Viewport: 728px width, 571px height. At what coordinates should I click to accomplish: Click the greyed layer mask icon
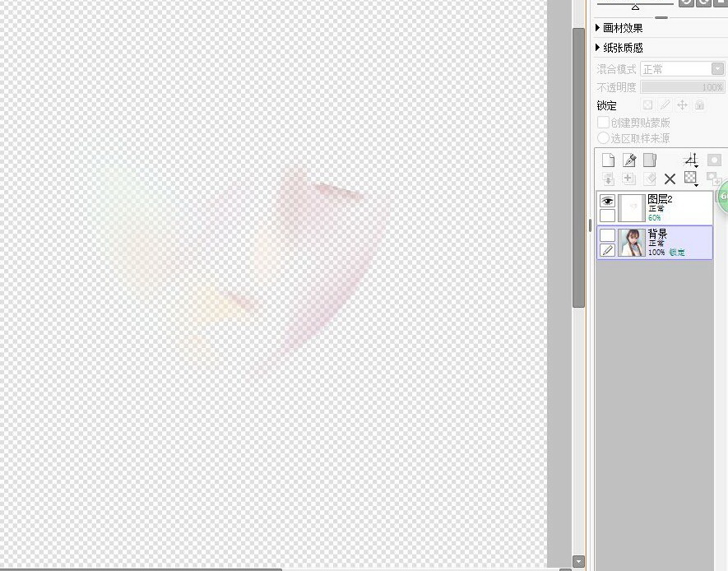tap(714, 160)
